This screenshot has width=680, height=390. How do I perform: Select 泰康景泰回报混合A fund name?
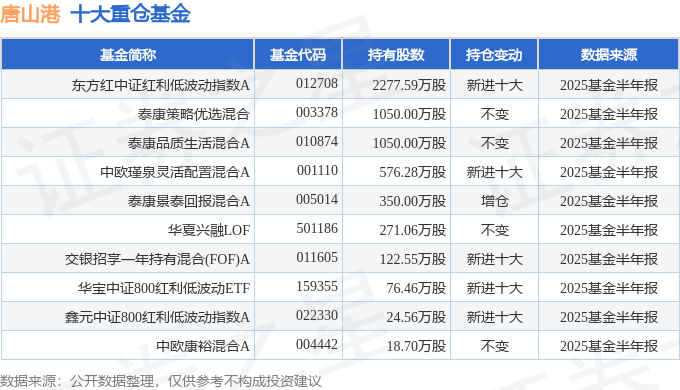coord(189,201)
